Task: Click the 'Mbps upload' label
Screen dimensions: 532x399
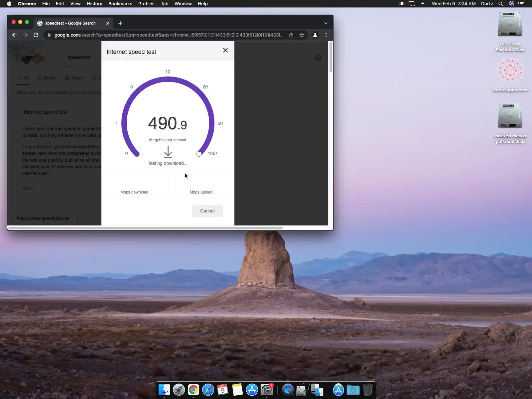Action: 201,192
